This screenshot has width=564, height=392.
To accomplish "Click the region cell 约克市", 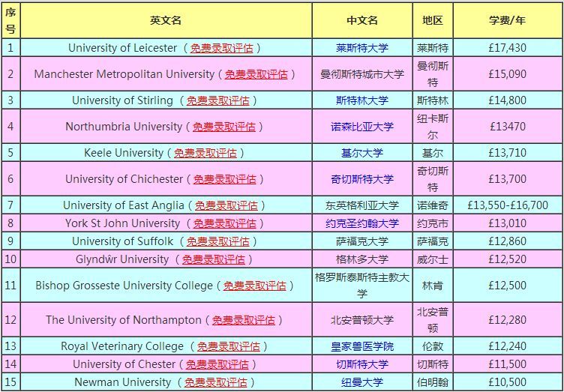I will pyautogui.click(x=433, y=223).
